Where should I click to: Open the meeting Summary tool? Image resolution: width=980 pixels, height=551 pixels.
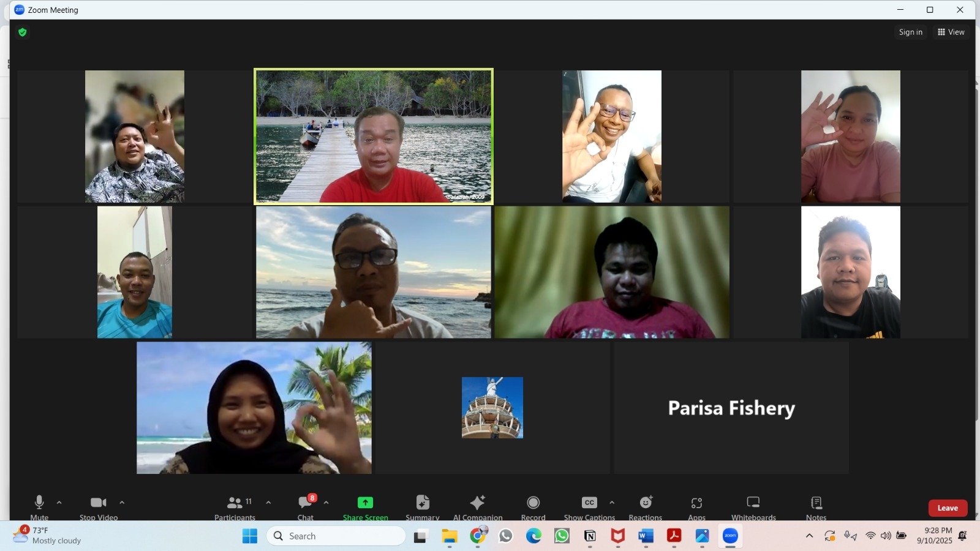(422, 507)
